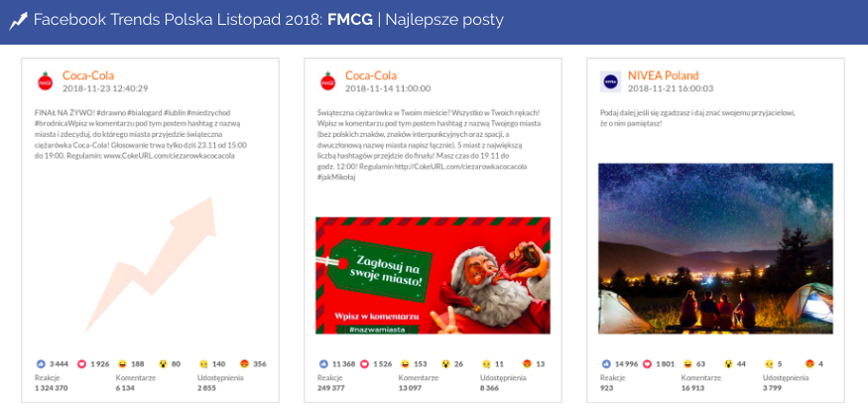
Task: Click the Like icon with 14 996
Action: (607, 364)
